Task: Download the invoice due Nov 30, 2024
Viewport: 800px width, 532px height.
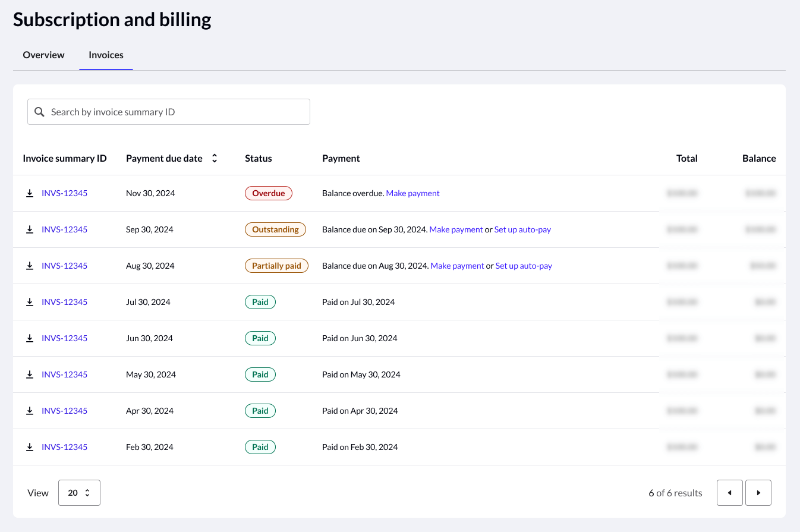Action: pyautogui.click(x=30, y=194)
